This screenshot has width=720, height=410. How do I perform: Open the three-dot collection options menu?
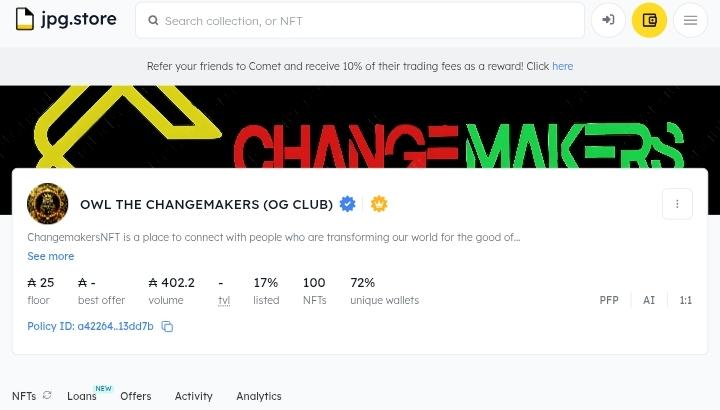pos(677,204)
